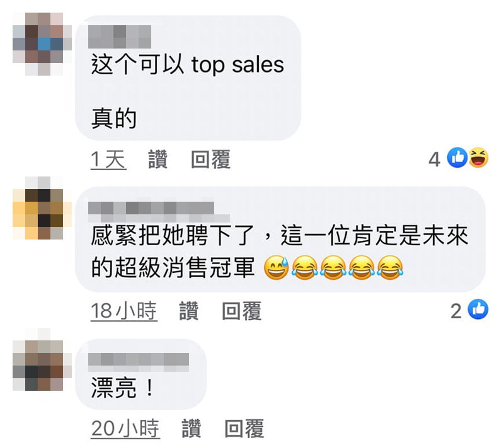Like the 漂亮 comment via 讚
Image resolution: width=504 pixels, height=445 pixels.
click(x=192, y=428)
